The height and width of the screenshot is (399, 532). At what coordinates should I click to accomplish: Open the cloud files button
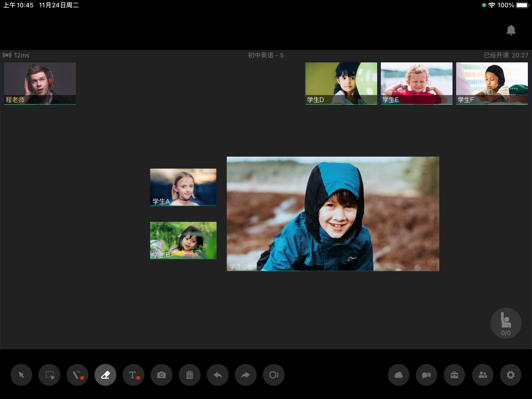(398, 375)
